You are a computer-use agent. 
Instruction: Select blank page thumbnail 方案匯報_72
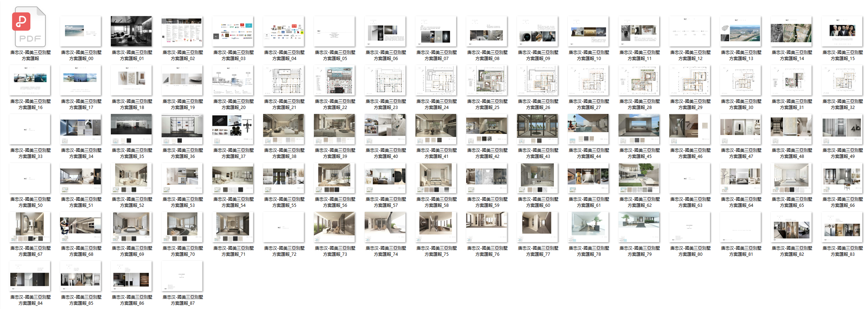(283, 227)
